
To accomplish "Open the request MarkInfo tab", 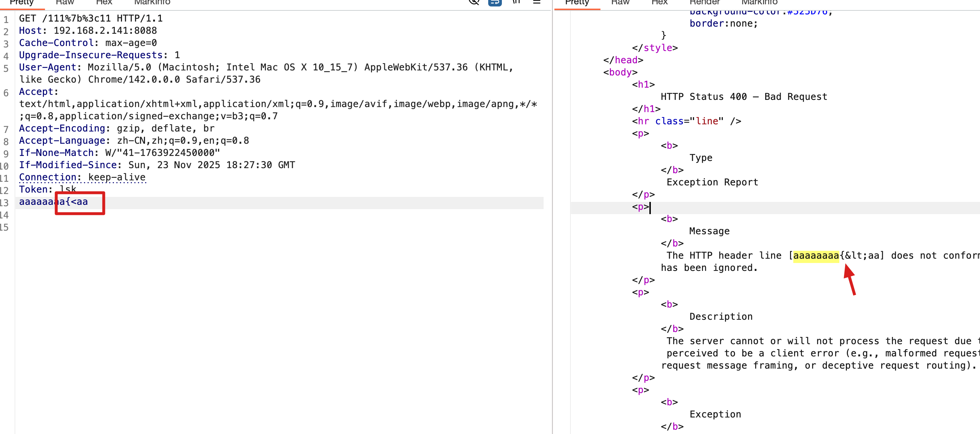I will coord(152,2).
